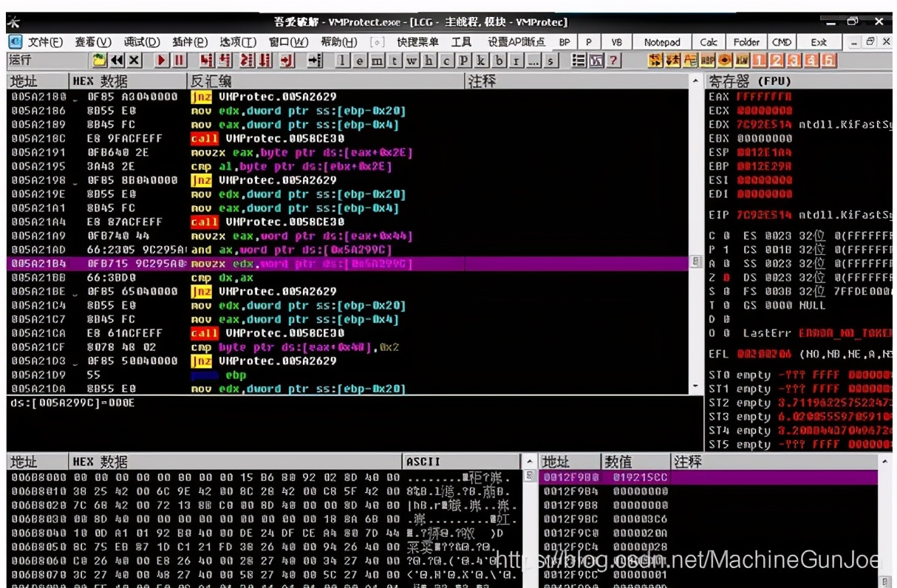
Task: Open command prompt with CMD button
Action: pos(782,42)
